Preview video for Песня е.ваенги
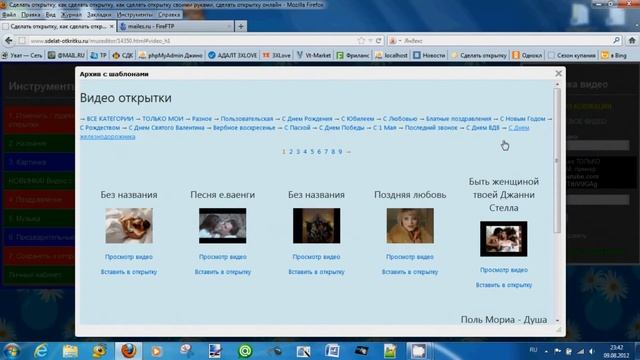Image resolution: width=640 pixels, height=360 pixels. coord(222,257)
